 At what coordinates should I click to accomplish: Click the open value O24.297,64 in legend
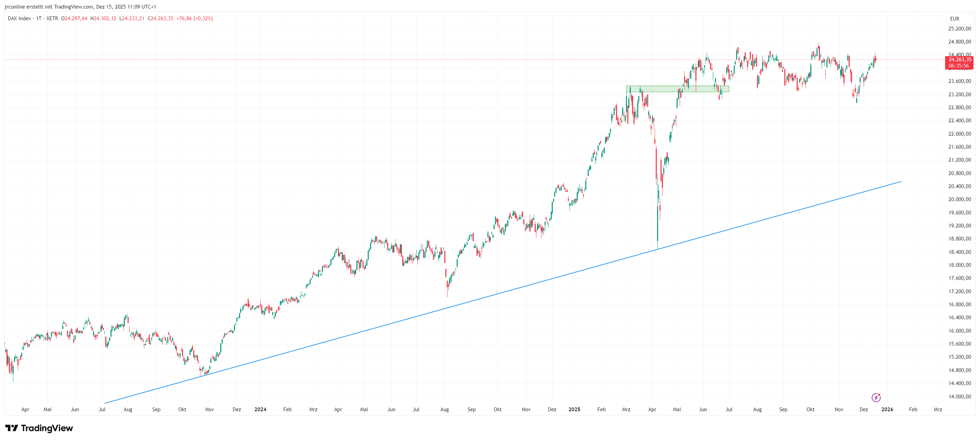(x=74, y=18)
